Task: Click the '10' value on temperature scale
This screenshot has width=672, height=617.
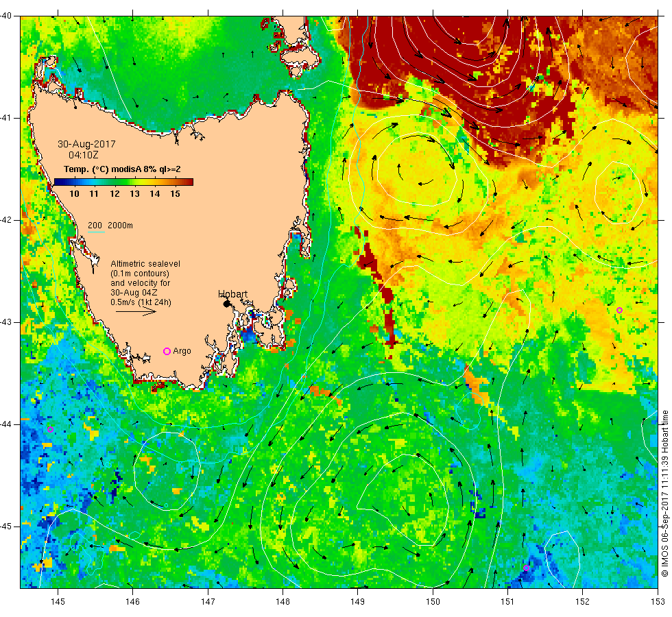Action: (x=74, y=193)
